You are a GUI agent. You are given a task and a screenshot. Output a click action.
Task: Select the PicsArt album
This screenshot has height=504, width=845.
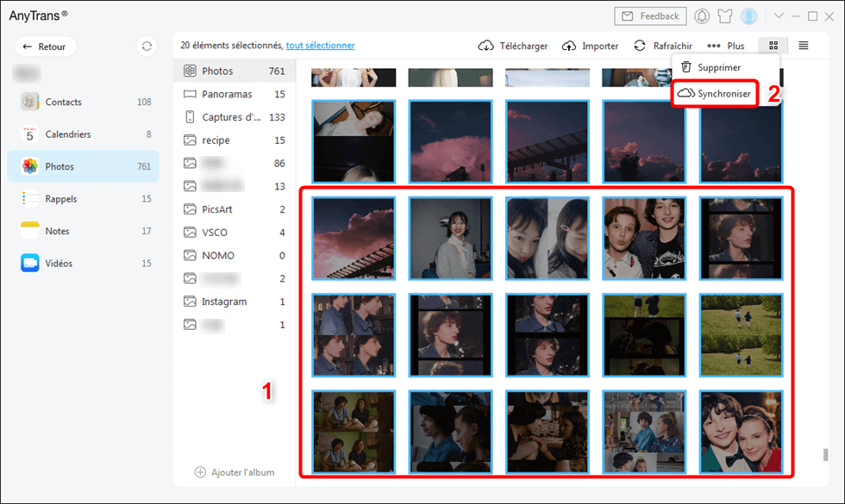[235, 209]
